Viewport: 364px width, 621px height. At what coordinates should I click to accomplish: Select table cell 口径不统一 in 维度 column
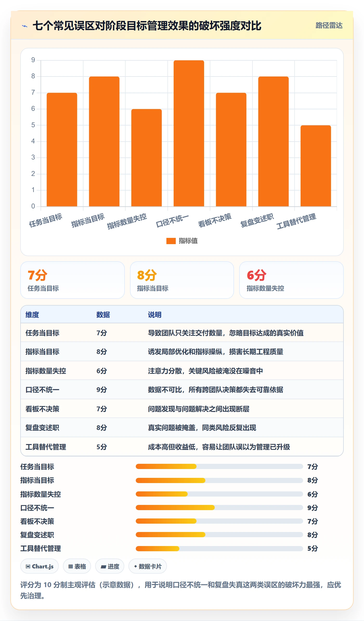point(42,390)
